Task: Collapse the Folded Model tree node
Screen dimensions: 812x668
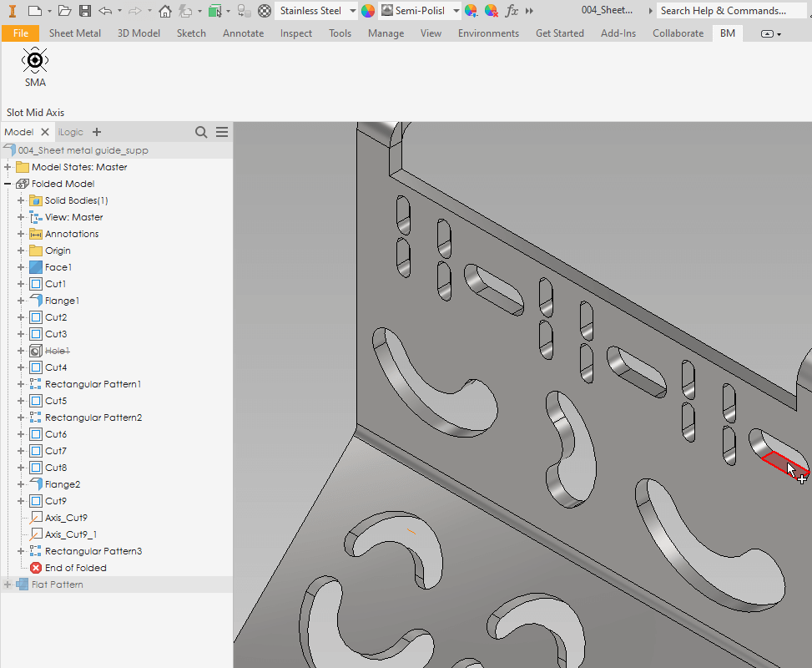Action: 8,184
